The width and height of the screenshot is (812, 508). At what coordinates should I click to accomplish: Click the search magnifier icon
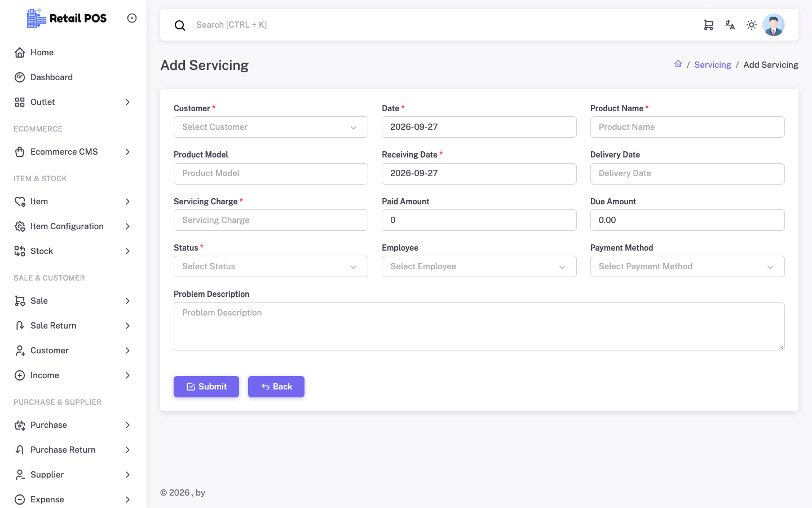click(180, 25)
